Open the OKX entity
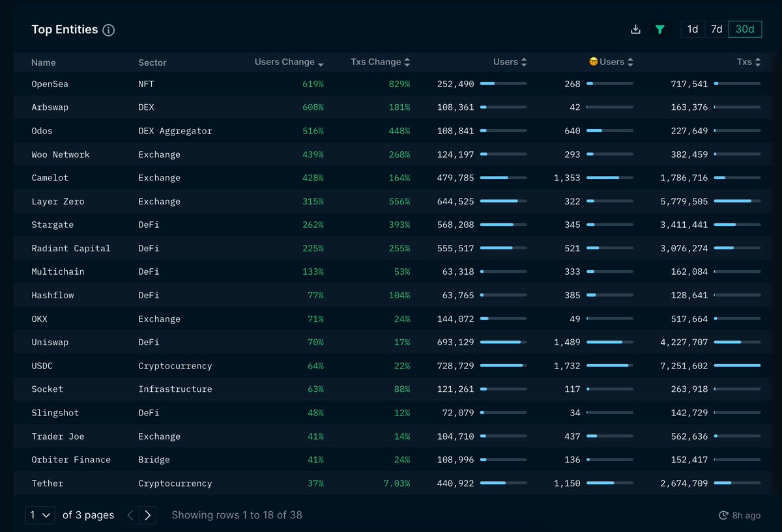 (40, 319)
